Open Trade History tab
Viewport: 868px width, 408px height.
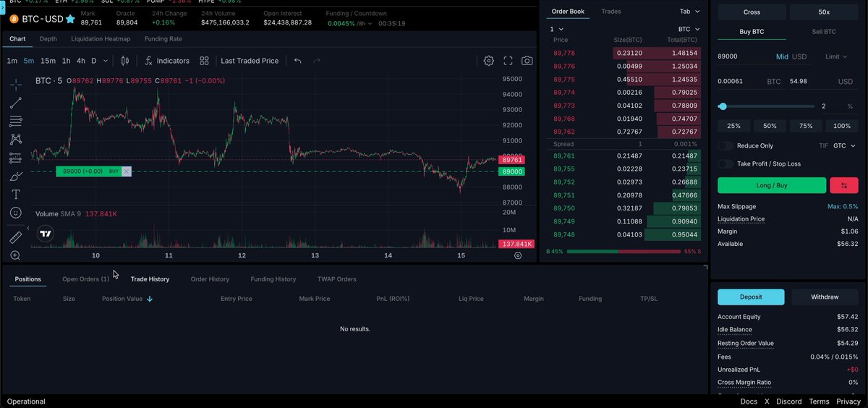point(150,279)
